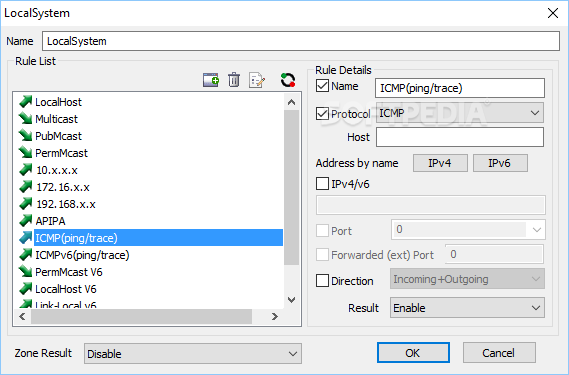
Task: Click the arrow icon beside APIPA
Action: 25,221
